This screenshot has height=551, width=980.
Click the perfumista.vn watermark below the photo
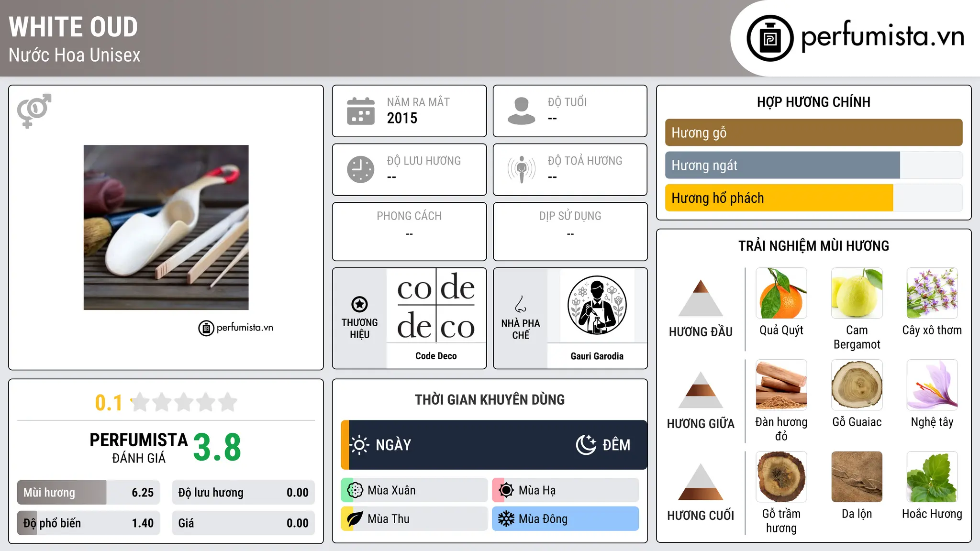(235, 328)
